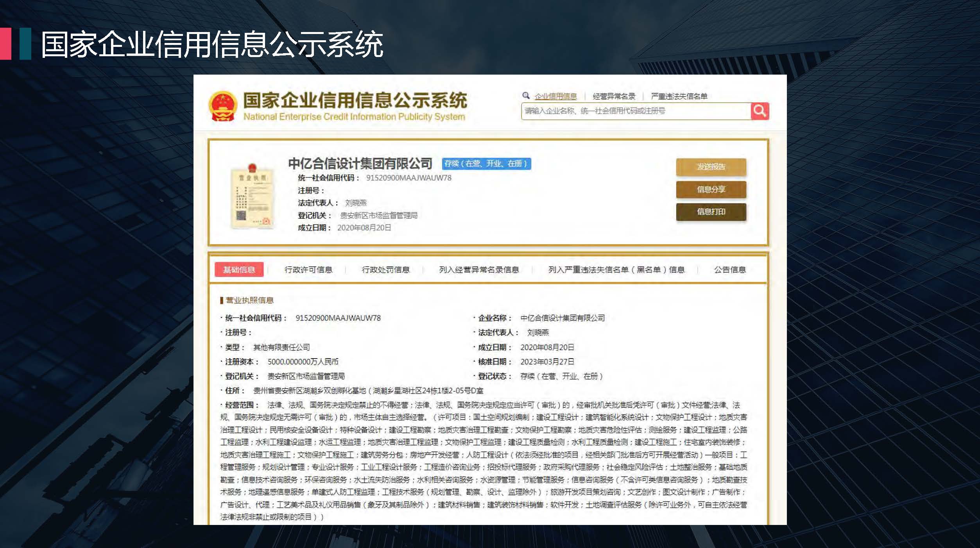Click 核准日期 value 2023年03月27日
This screenshot has width=980, height=548.
547,362
